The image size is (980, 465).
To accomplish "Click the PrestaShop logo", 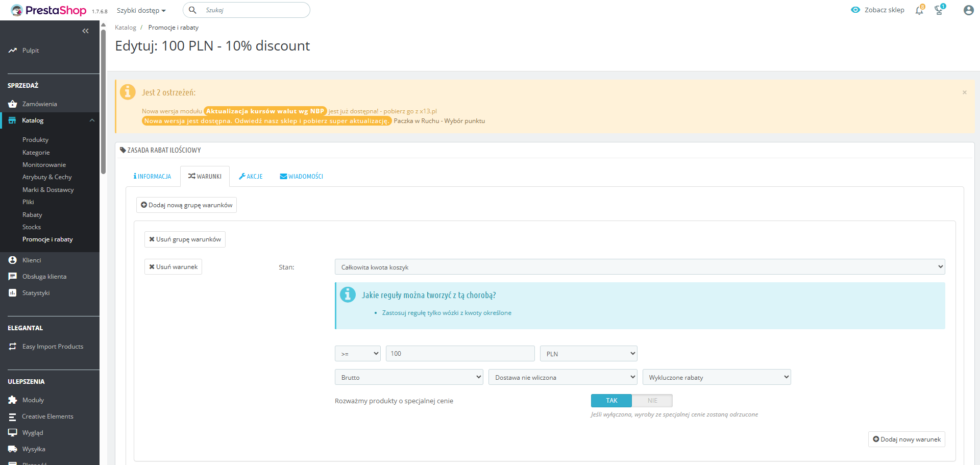I will (48, 10).
